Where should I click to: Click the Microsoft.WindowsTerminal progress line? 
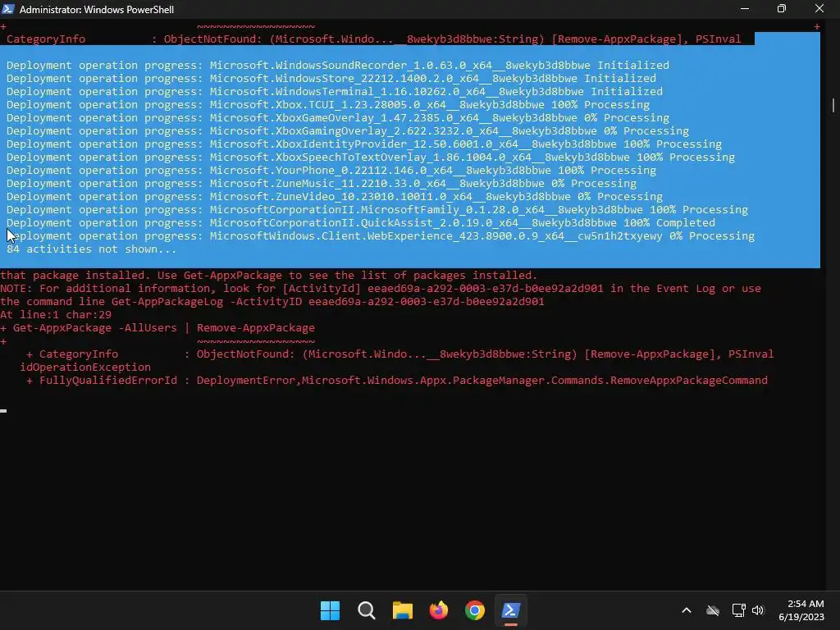(335, 92)
